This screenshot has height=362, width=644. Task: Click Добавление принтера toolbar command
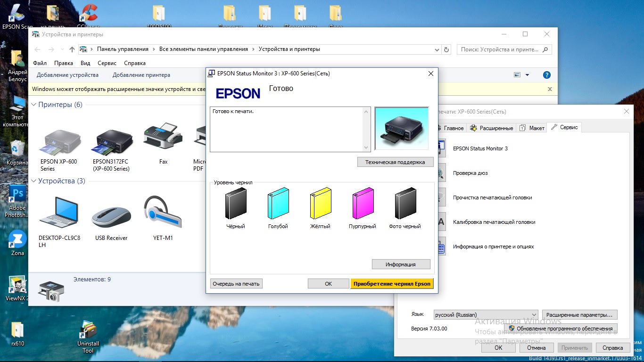(x=141, y=75)
